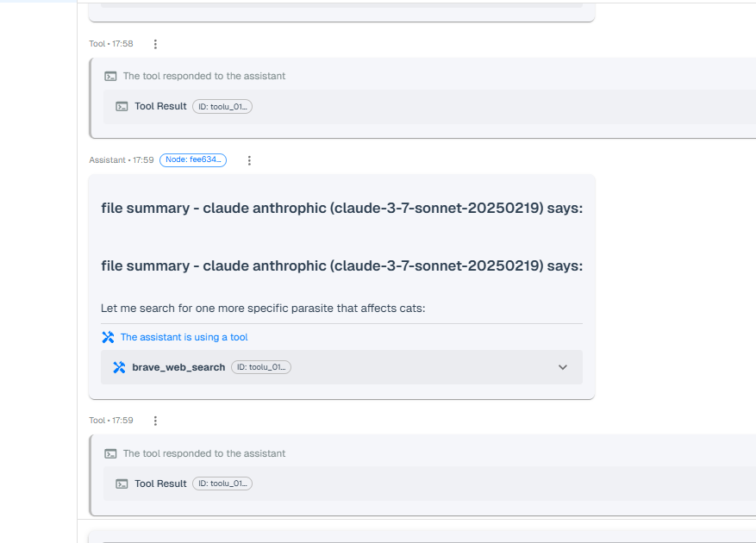Expand the Tool Result row at 17:59
Screen dimensions: 756x543
pos(431,484)
